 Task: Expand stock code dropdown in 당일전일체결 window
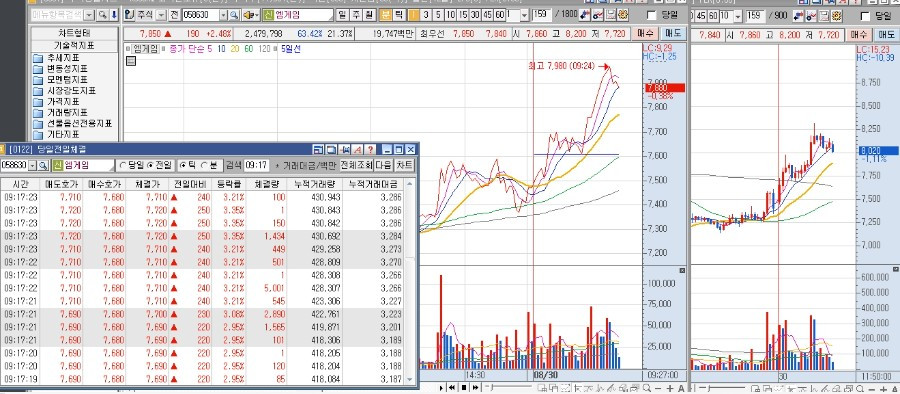pyautogui.click(x=32, y=165)
